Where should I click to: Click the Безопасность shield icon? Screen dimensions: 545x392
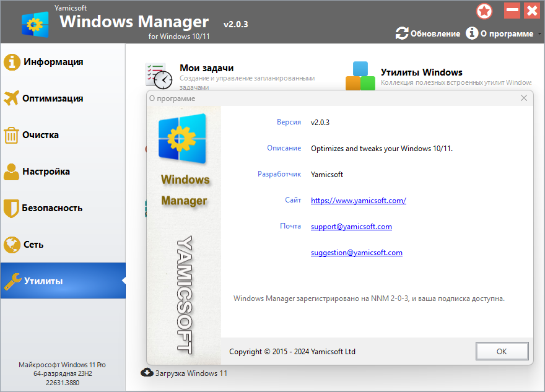pyautogui.click(x=12, y=208)
